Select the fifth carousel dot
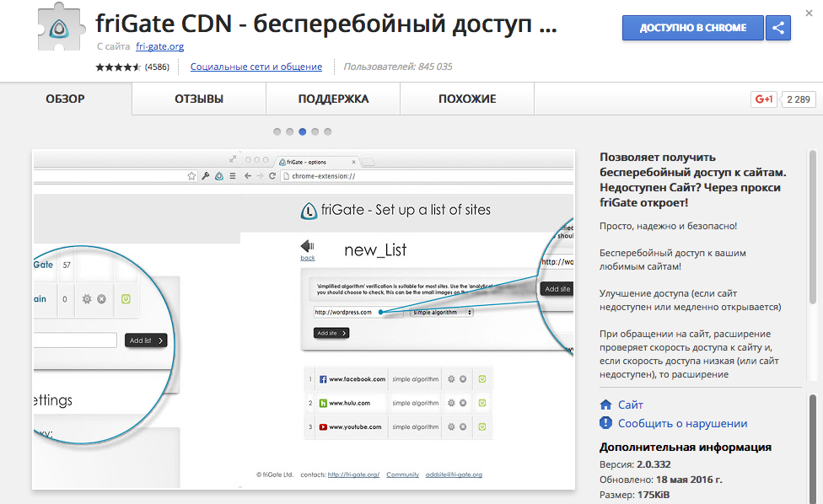This screenshot has height=504, width=823. [x=327, y=131]
